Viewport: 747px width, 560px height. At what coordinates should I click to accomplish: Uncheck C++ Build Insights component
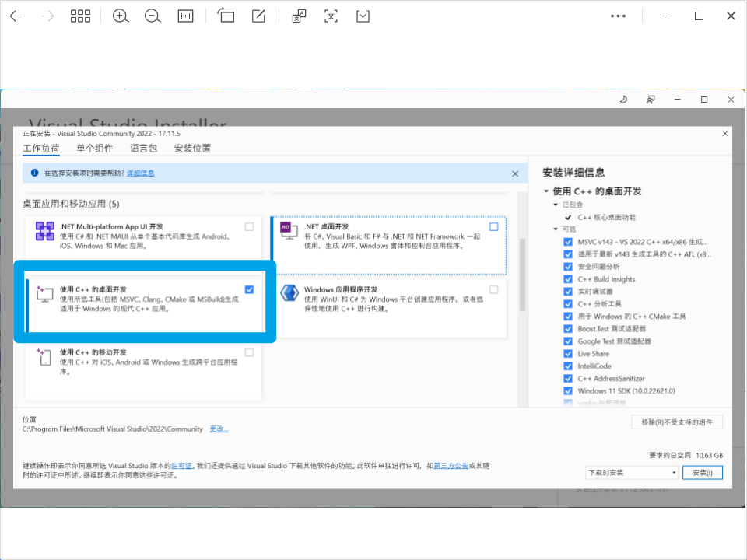568,279
